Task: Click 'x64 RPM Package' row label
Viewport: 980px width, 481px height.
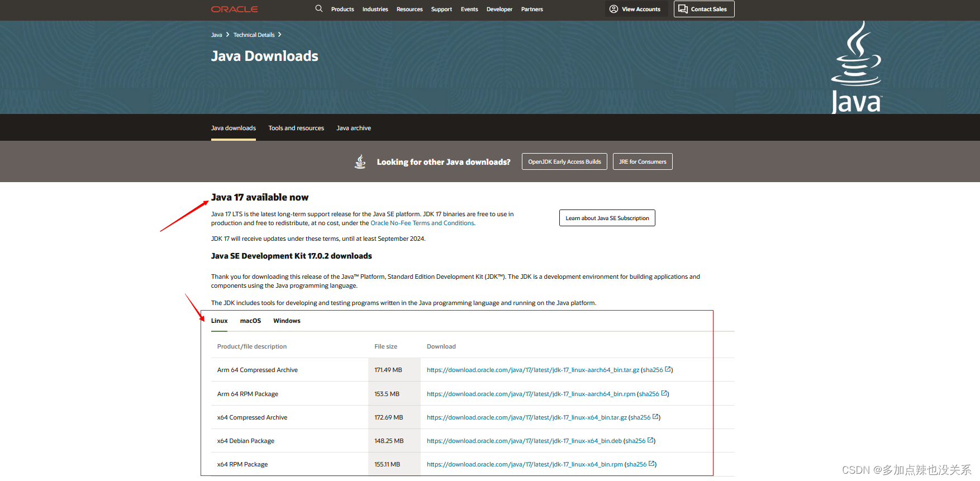Action: [x=242, y=464]
